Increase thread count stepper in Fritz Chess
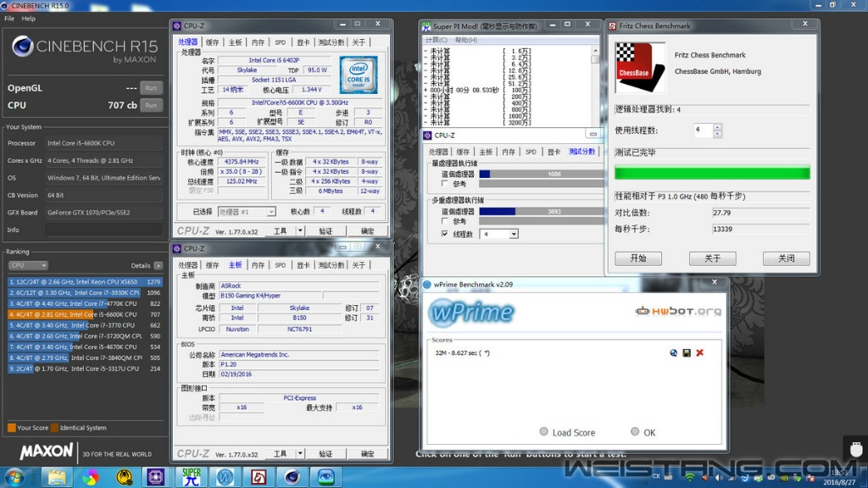The height and width of the screenshot is (488, 868). click(717, 127)
